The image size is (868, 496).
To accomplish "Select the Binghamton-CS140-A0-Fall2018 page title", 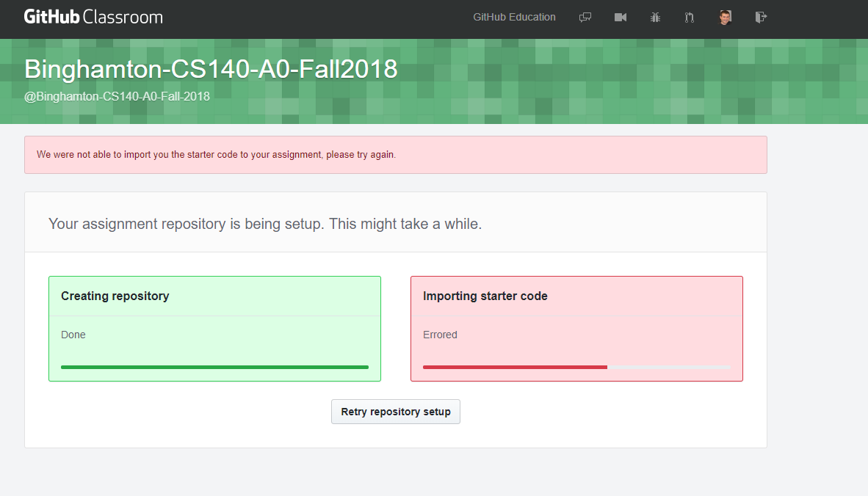I will tap(211, 68).
